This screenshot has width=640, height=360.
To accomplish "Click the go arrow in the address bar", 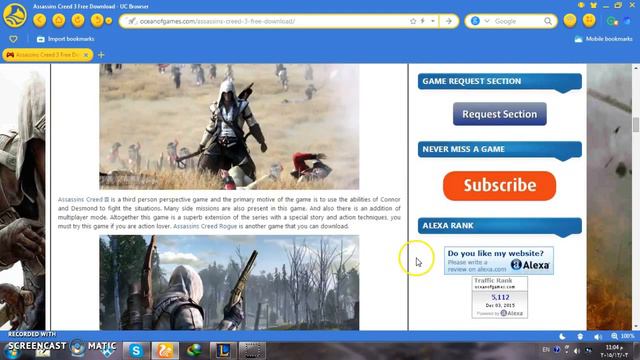I will [x=449, y=21].
